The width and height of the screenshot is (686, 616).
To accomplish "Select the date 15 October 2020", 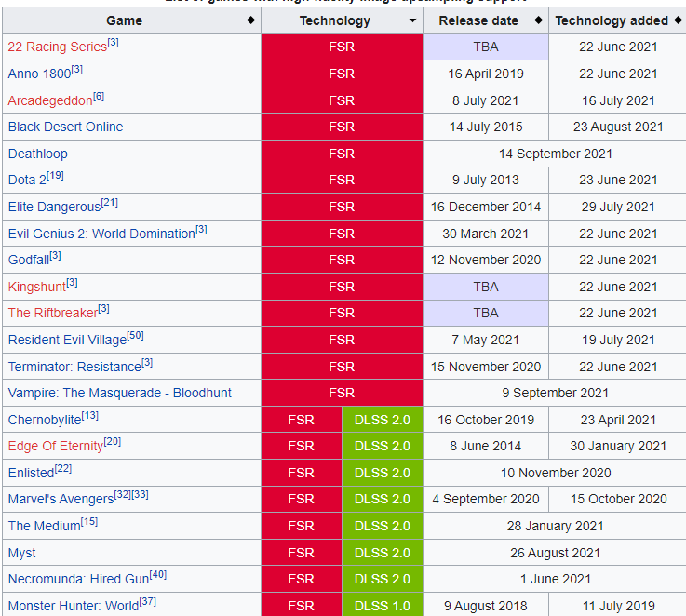I will [618, 499].
